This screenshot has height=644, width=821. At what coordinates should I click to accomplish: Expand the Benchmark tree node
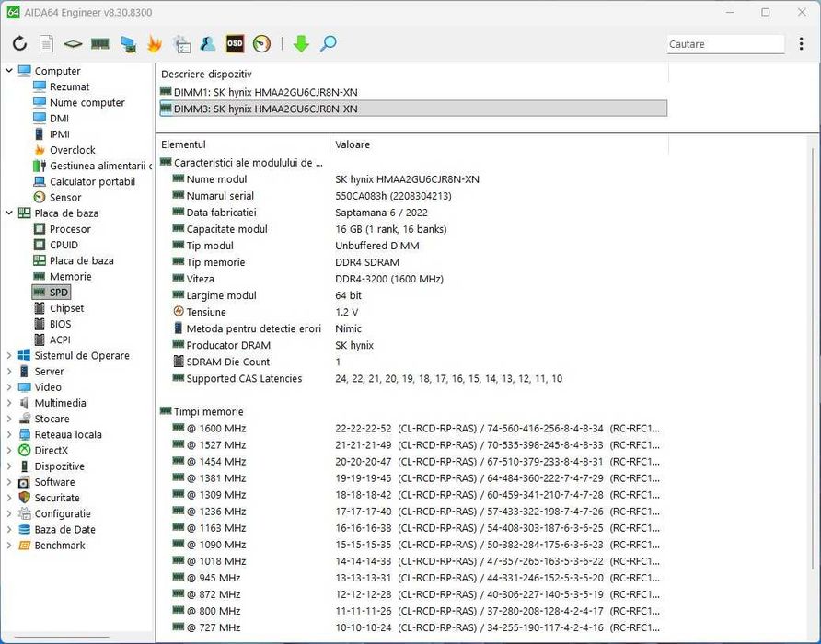(x=9, y=545)
